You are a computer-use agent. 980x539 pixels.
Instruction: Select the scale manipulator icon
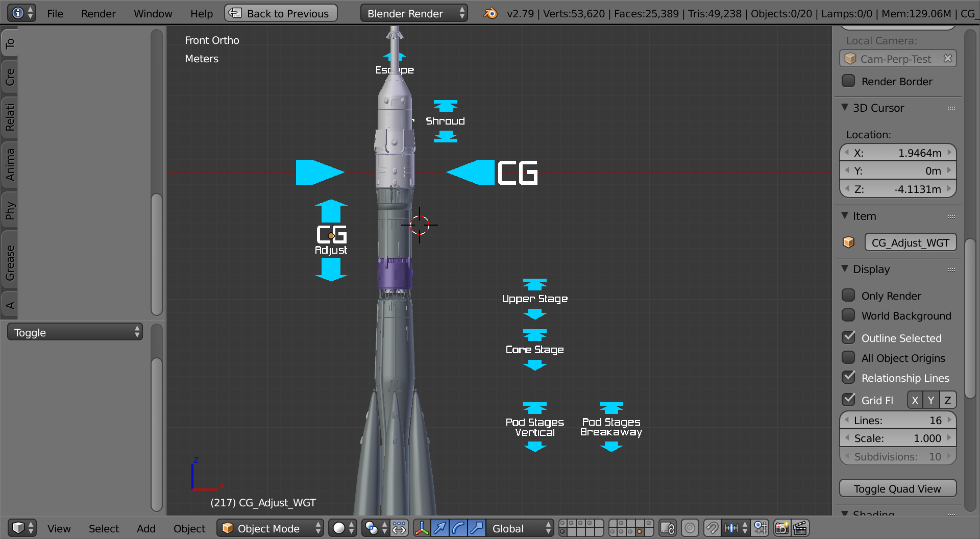477,528
